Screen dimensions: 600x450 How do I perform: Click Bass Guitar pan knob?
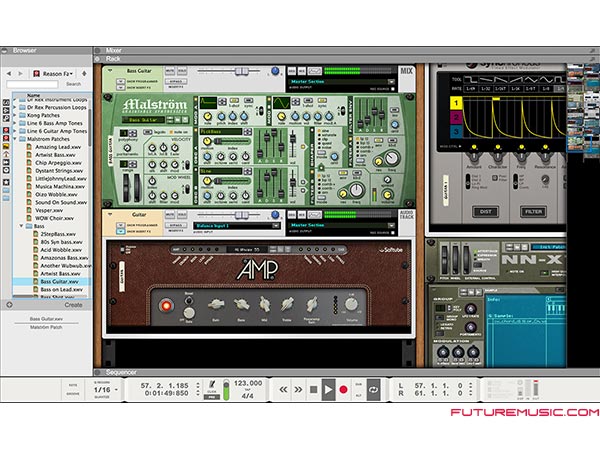tap(275, 71)
